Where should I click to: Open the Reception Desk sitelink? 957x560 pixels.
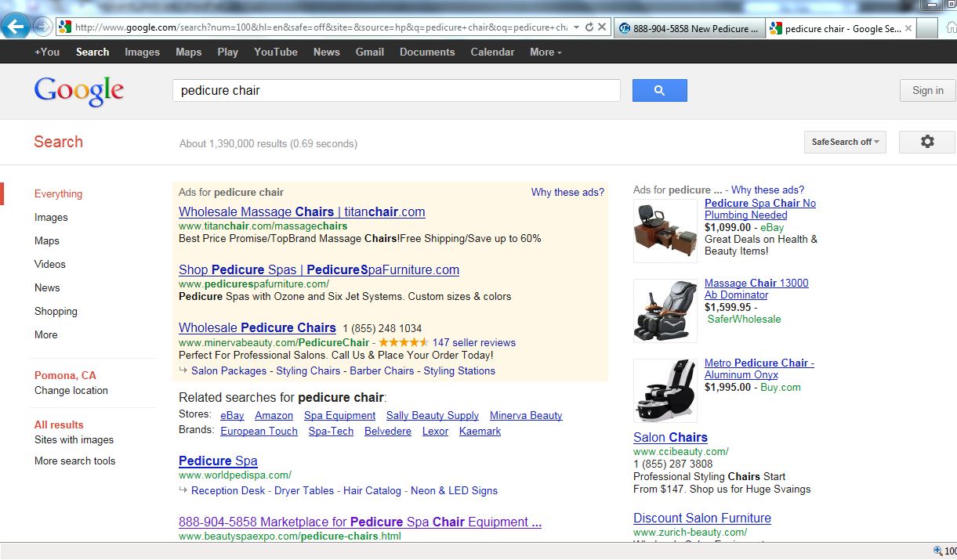(228, 490)
